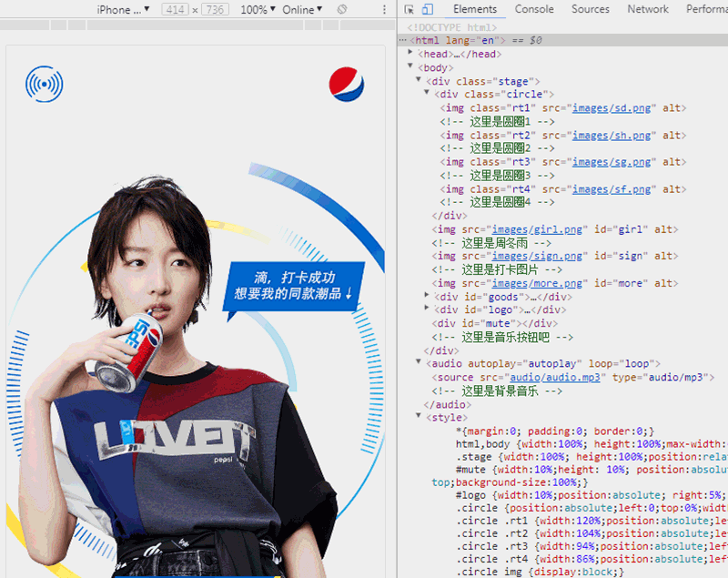Click the html,body CSS rule line

click(592, 444)
